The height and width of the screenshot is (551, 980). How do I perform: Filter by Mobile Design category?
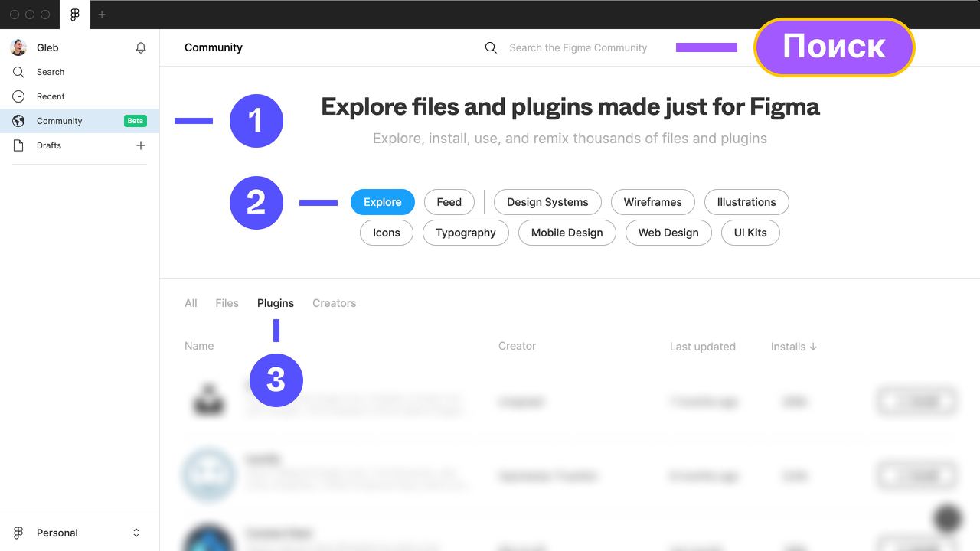pos(567,233)
